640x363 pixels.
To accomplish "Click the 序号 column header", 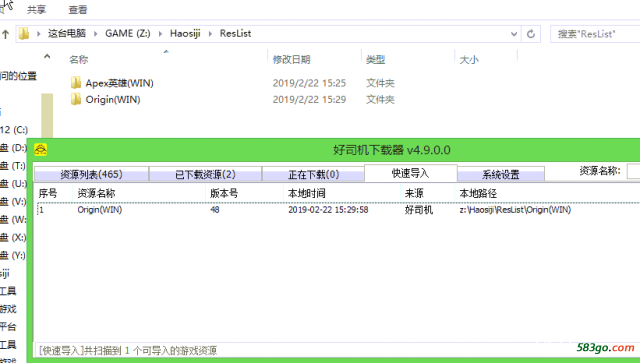I will click(48, 193).
